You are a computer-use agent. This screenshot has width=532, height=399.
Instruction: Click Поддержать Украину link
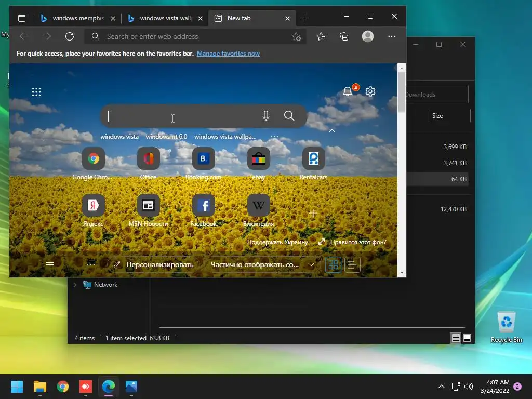277,242
